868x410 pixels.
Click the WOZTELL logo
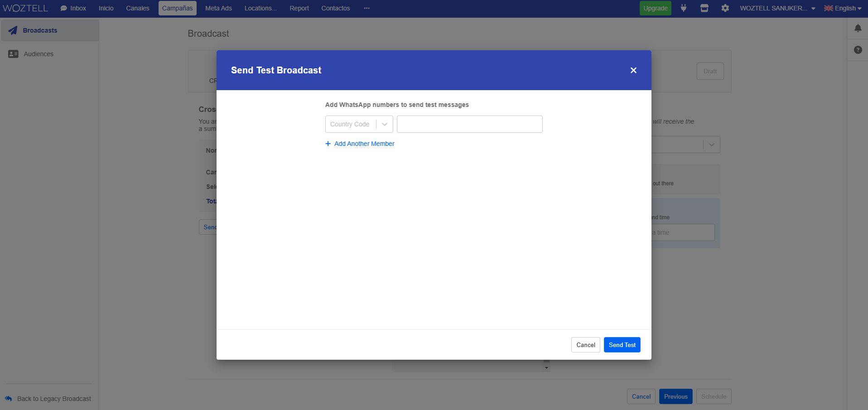(25, 8)
